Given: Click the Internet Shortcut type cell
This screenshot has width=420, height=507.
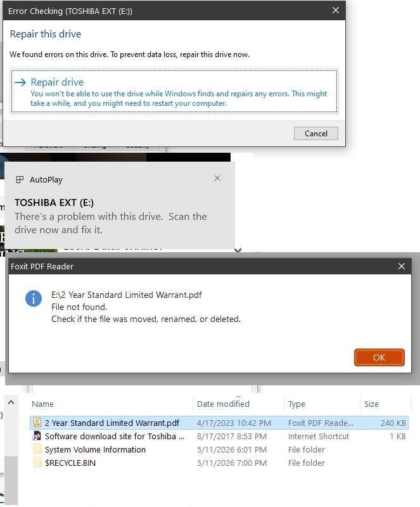Looking at the screenshot, I should coord(319,436).
